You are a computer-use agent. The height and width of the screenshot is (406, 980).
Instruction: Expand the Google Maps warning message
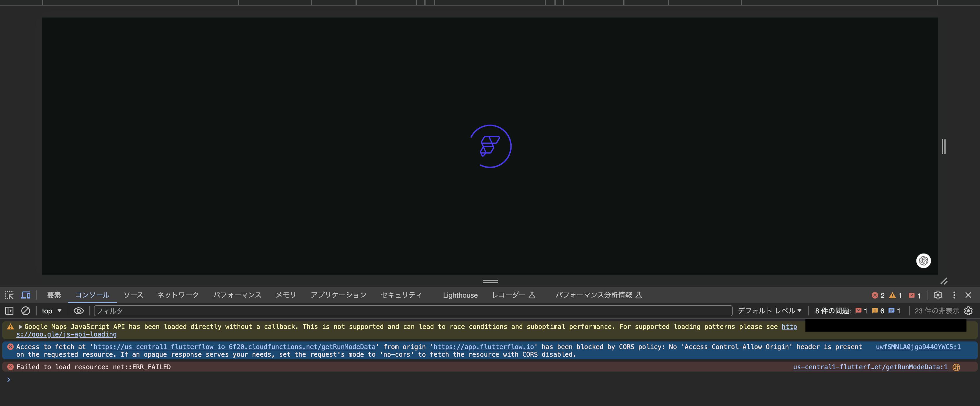20,327
